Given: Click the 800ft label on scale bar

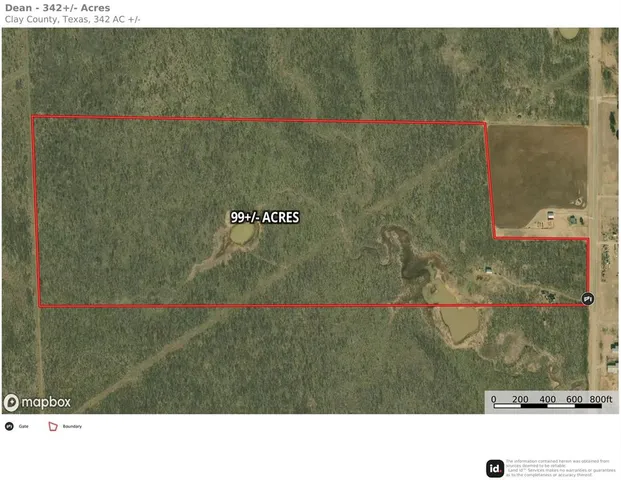Looking at the screenshot, I should [600, 399].
